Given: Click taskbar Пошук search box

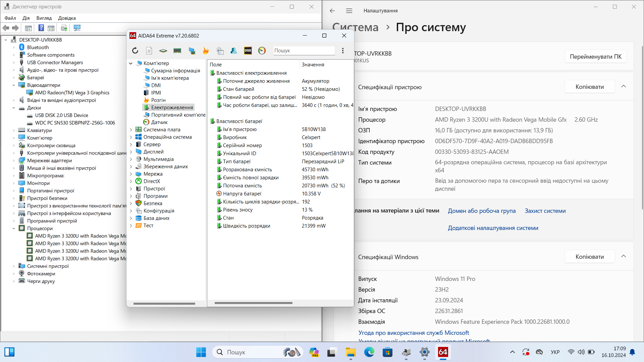Looking at the screenshot, I should coord(258,352).
